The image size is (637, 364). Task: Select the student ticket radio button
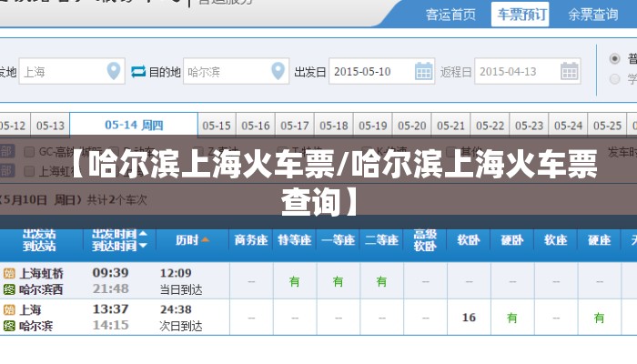[614, 79]
